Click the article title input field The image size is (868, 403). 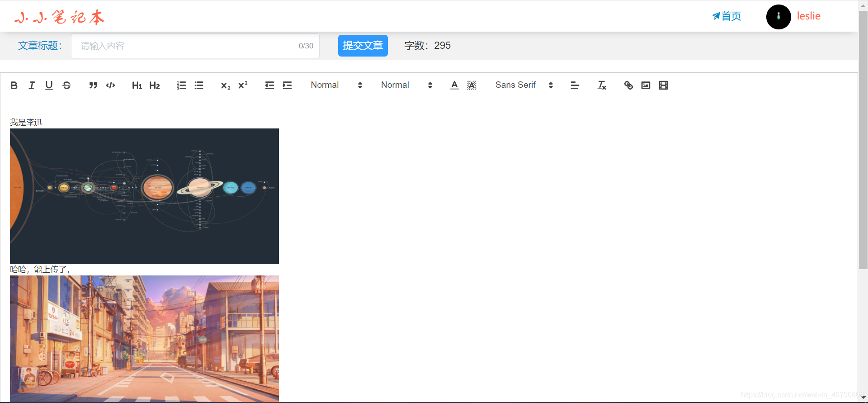pos(195,46)
